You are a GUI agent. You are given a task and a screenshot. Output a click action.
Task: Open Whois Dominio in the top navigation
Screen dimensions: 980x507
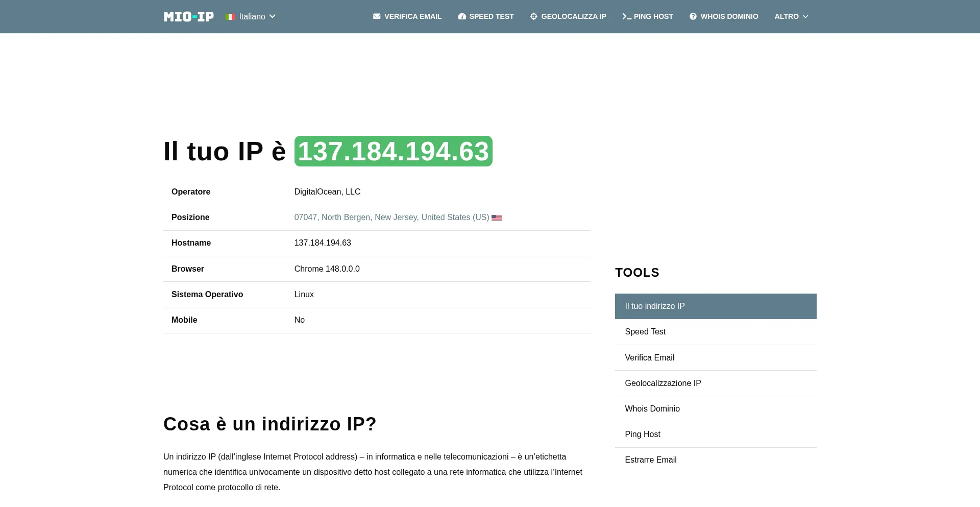(x=724, y=16)
